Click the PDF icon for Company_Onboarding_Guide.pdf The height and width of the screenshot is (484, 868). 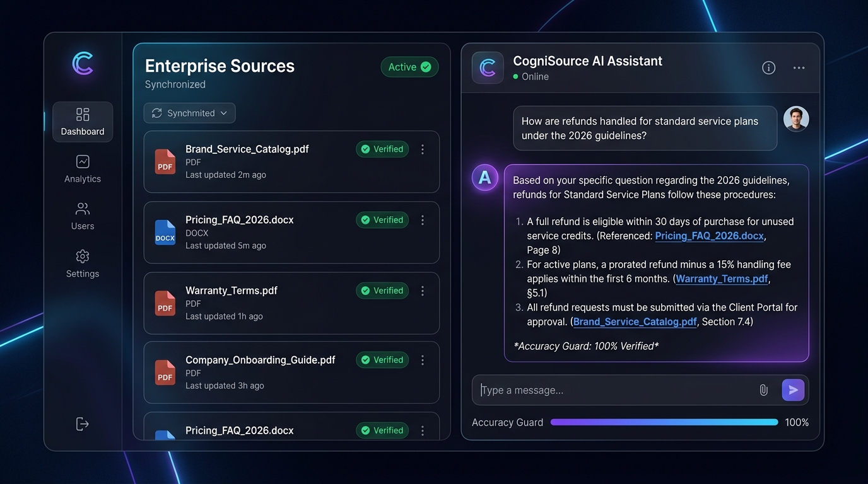click(165, 372)
